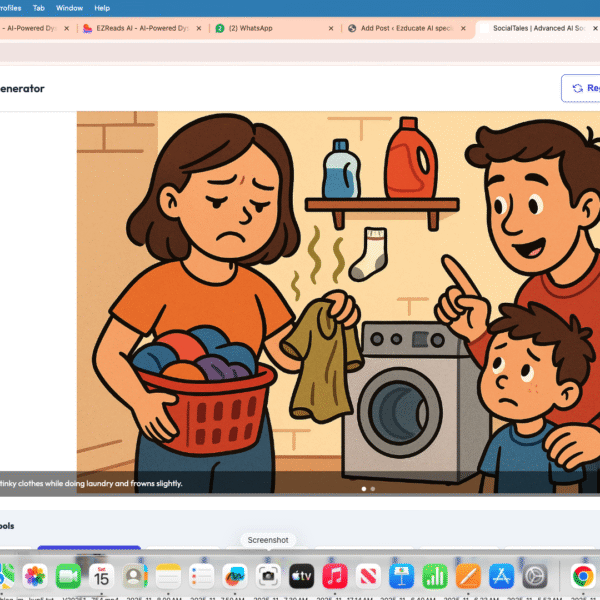Select the SocialTales Advanced AI tab
The width and height of the screenshot is (600, 600).
click(538, 28)
